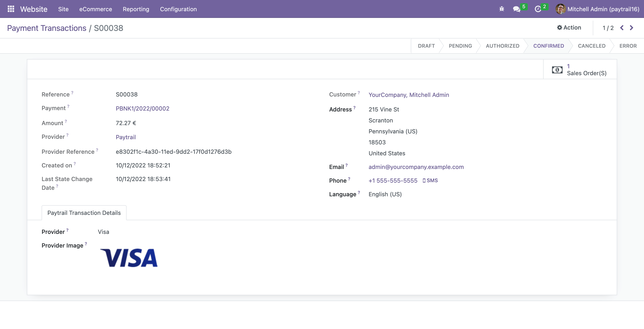The image size is (644, 329).
Task: Click the Last State Change 10/12/2022 18:53:41 value
Action: [143, 179]
